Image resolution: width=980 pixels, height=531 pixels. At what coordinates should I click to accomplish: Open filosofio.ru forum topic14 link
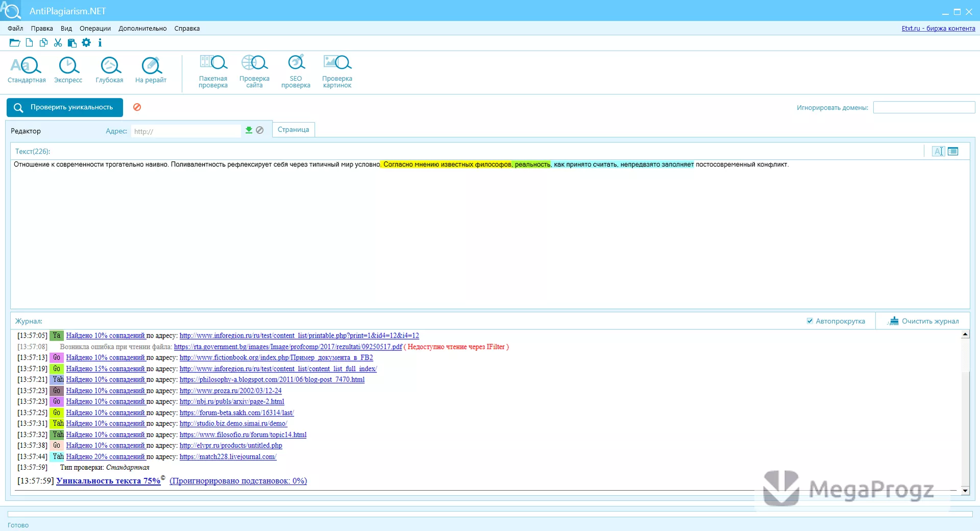click(x=243, y=435)
